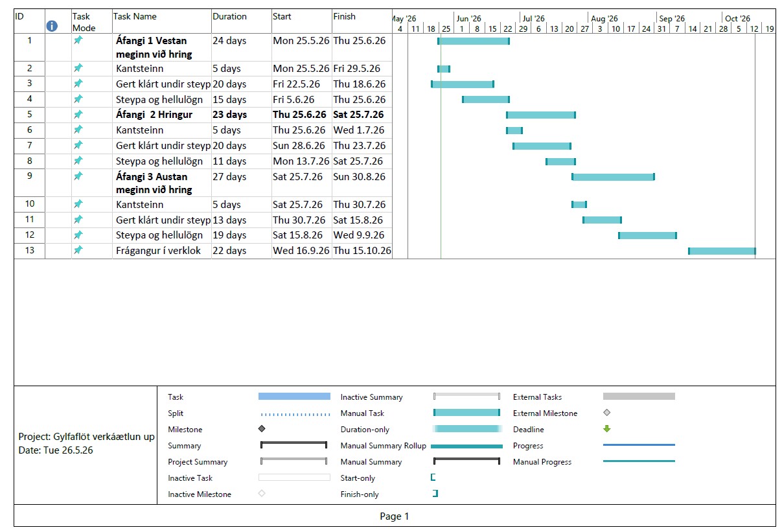Click the Gantt bar for Frágangur í verklok

click(x=722, y=251)
